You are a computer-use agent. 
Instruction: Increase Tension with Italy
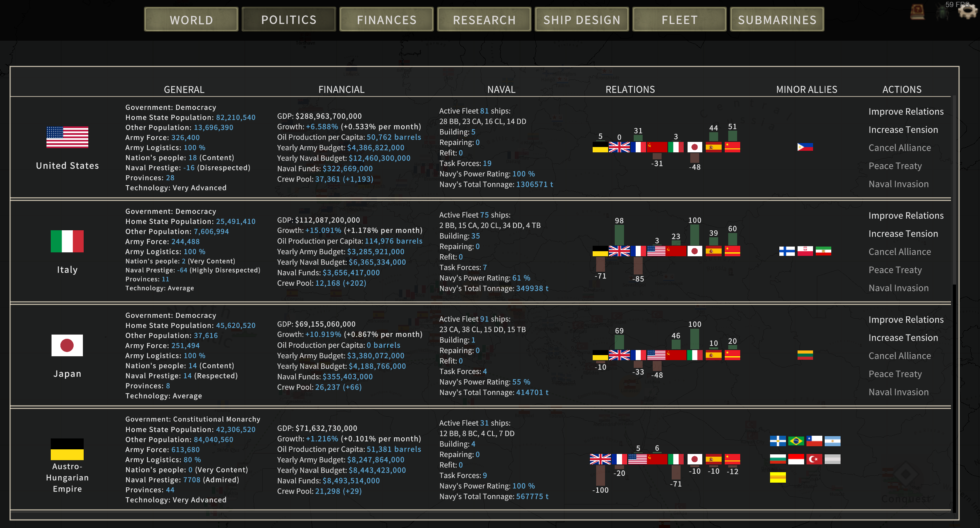[903, 234]
